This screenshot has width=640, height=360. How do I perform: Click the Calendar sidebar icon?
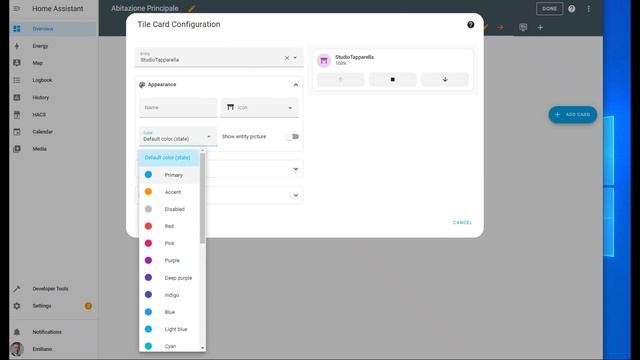click(x=17, y=132)
